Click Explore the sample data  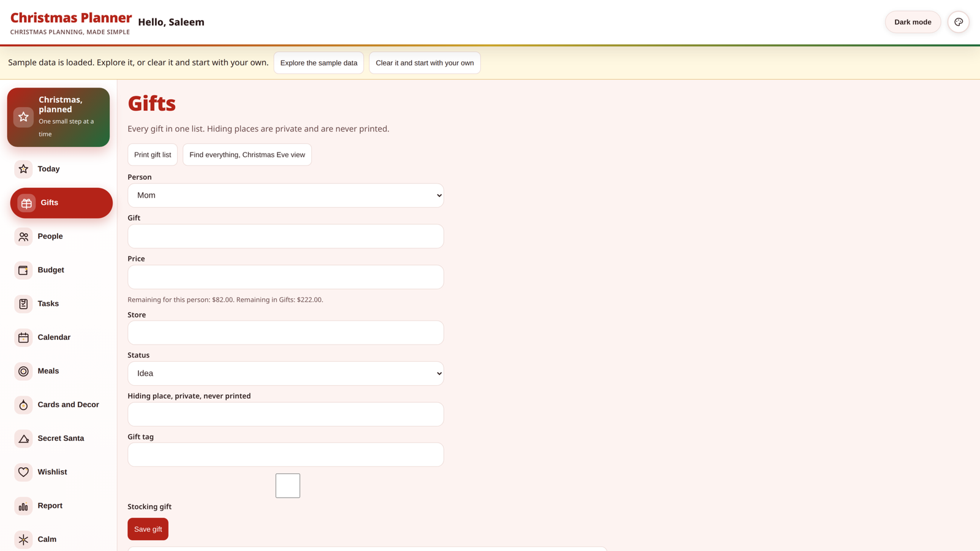tap(318, 63)
